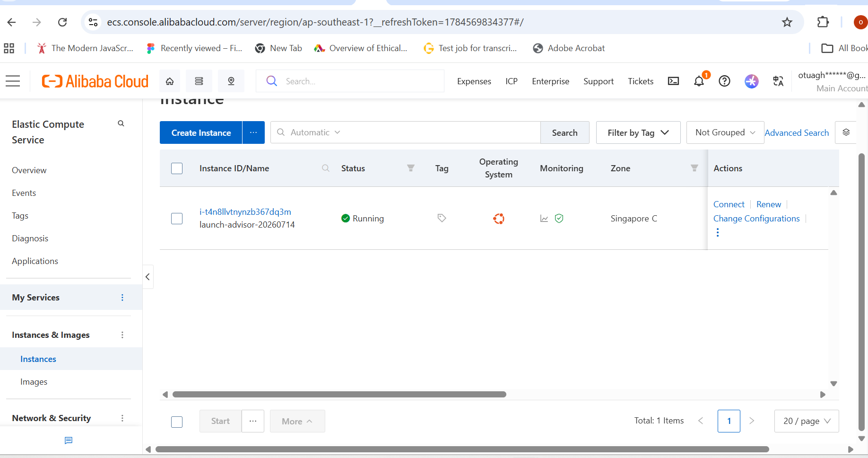Click Renew for the instance
868x458 pixels.
point(769,204)
